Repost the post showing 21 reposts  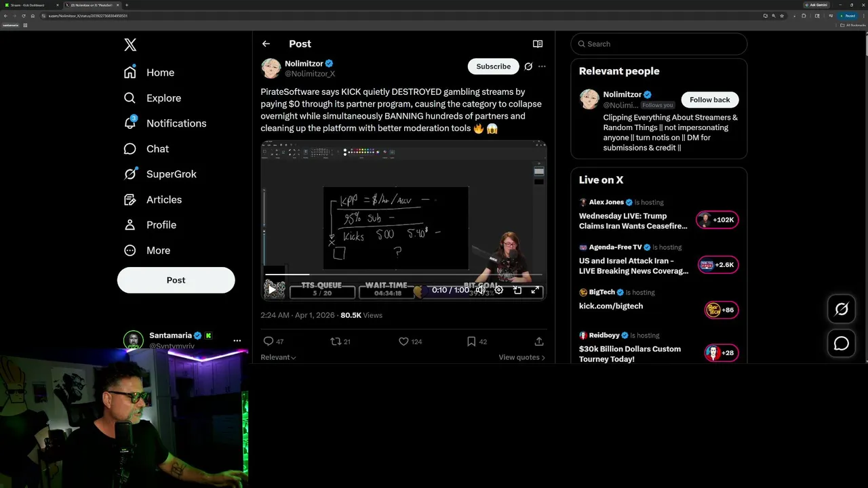click(340, 342)
